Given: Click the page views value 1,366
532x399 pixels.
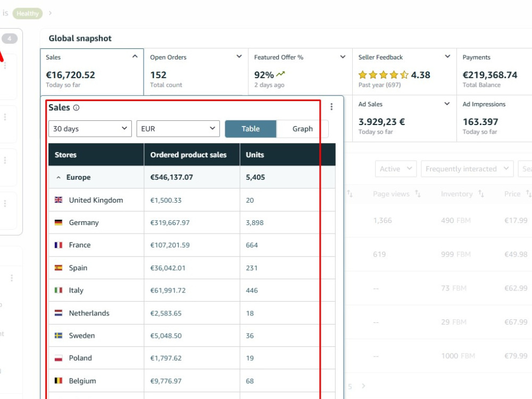Looking at the screenshot, I should tap(383, 221).
